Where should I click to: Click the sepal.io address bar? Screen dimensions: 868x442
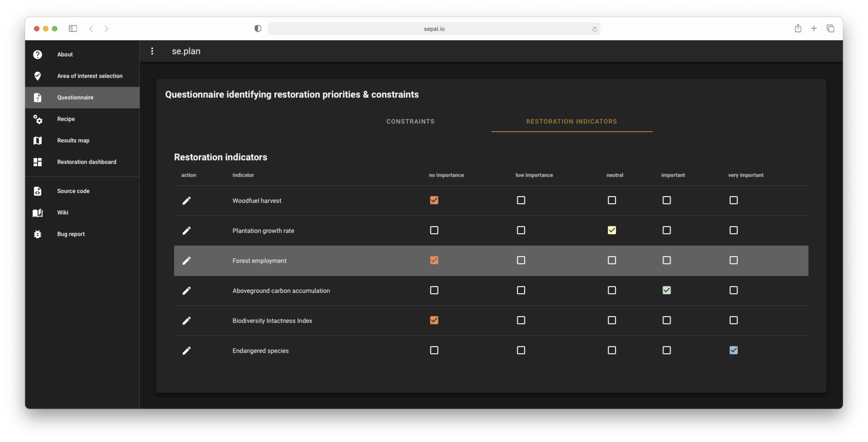click(x=434, y=29)
